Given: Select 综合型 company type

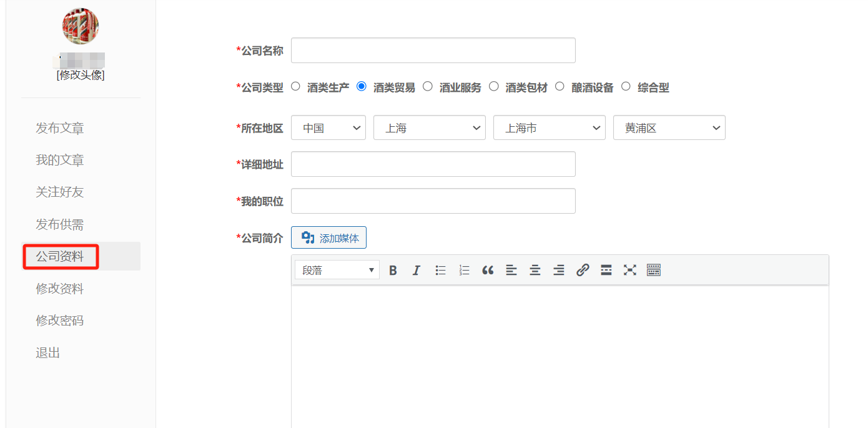Looking at the screenshot, I should pyautogui.click(x=626, y=87).
